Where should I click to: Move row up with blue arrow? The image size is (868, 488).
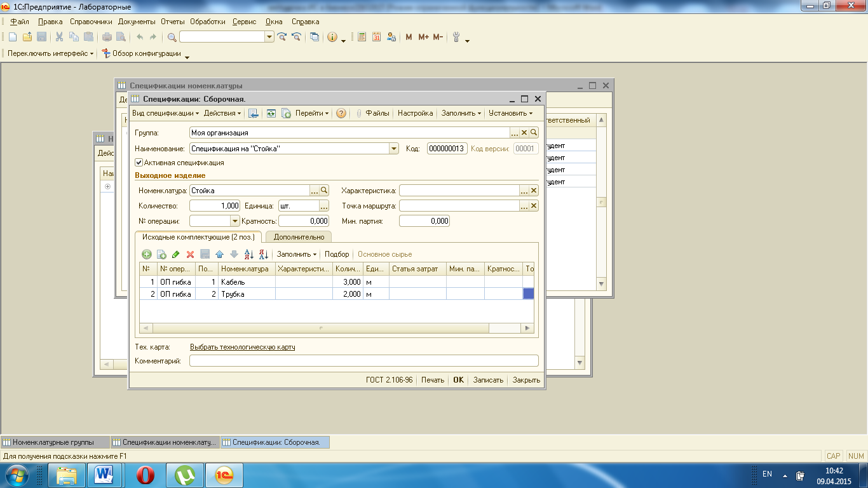(x=219, y=254)
